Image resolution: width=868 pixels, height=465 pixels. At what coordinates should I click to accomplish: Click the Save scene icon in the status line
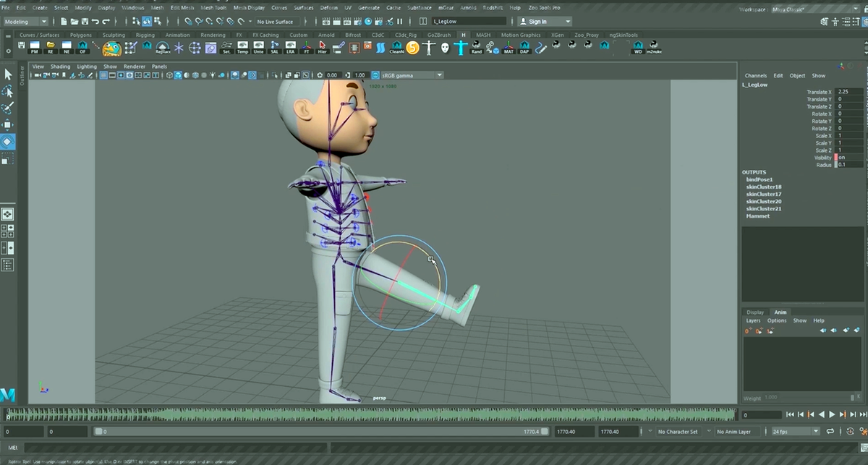85,22
